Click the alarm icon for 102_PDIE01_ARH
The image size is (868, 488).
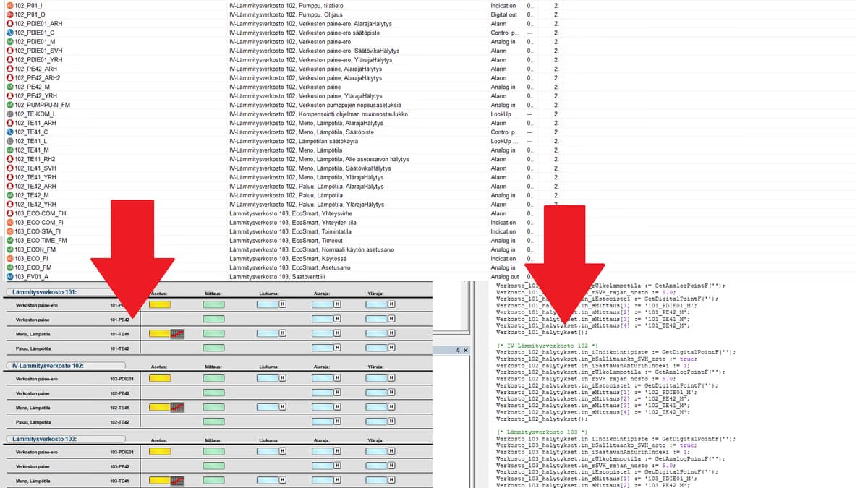[9, 24]
